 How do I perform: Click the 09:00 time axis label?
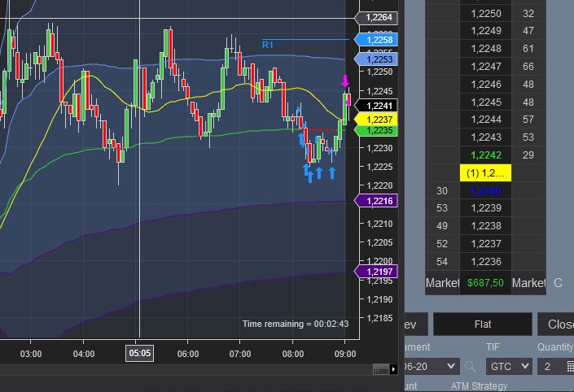345,354
